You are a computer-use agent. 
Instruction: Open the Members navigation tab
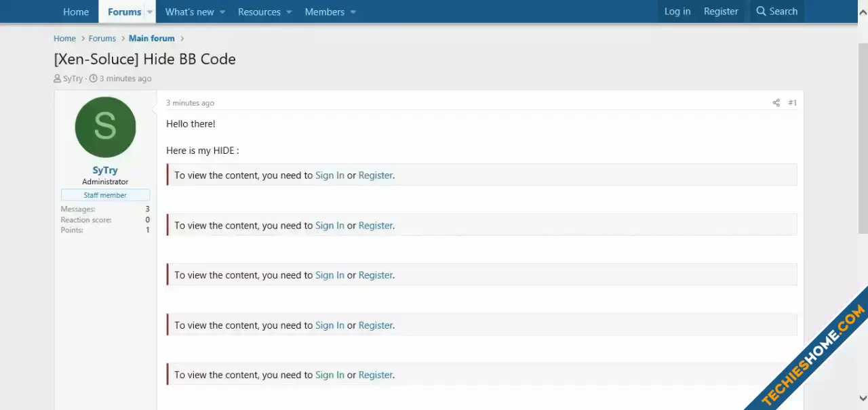click(324, 12)
